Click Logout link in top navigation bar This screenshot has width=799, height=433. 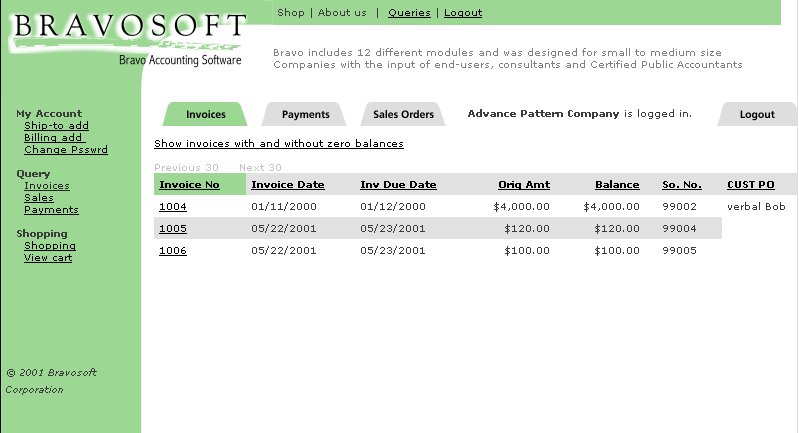tap(462, 13)
